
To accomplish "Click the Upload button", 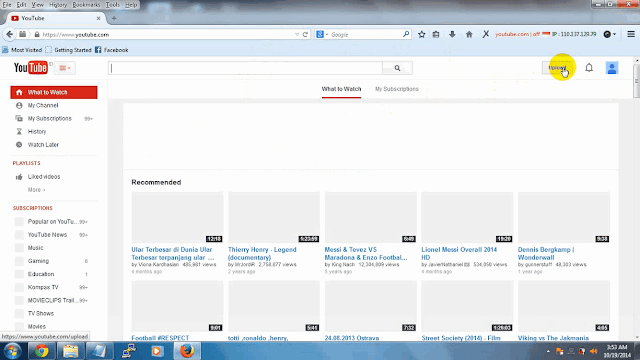I will [x=557, y=68].
